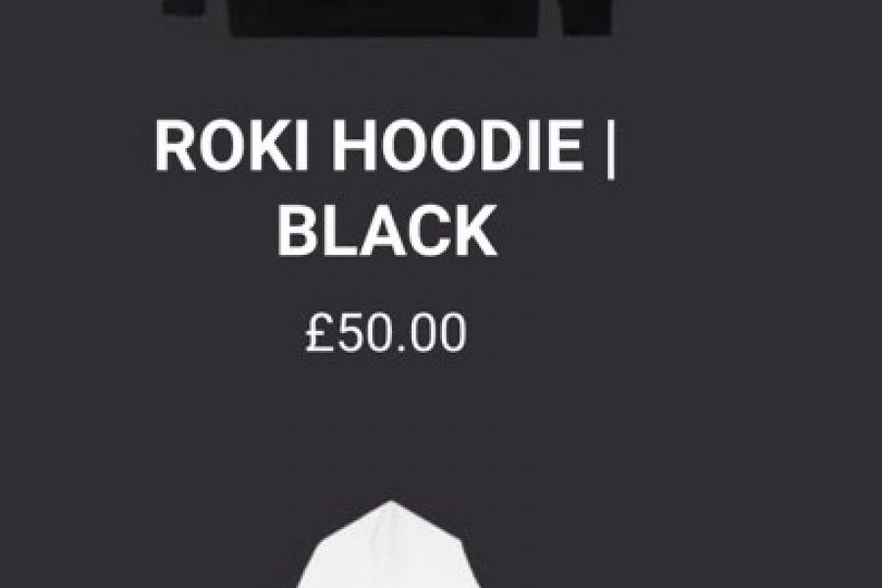Open the black hoodie product image
Screen dimensions: 882x588
[387, 18]
